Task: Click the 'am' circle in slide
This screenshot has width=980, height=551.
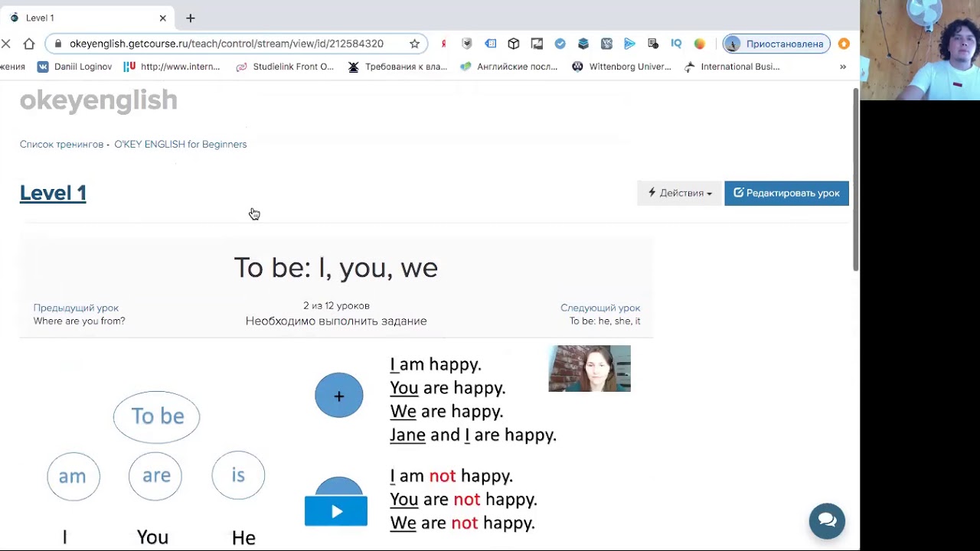Action: (73, 476)
